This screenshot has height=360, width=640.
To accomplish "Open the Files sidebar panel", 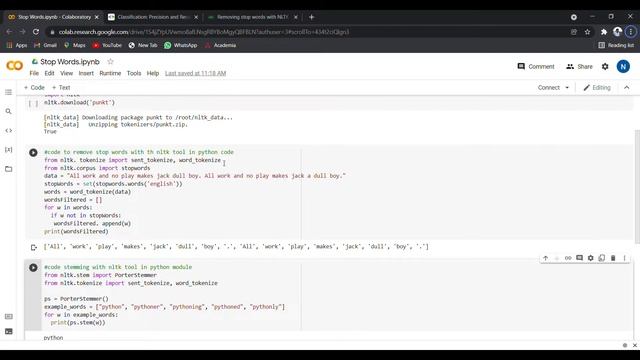I will 9,169.
